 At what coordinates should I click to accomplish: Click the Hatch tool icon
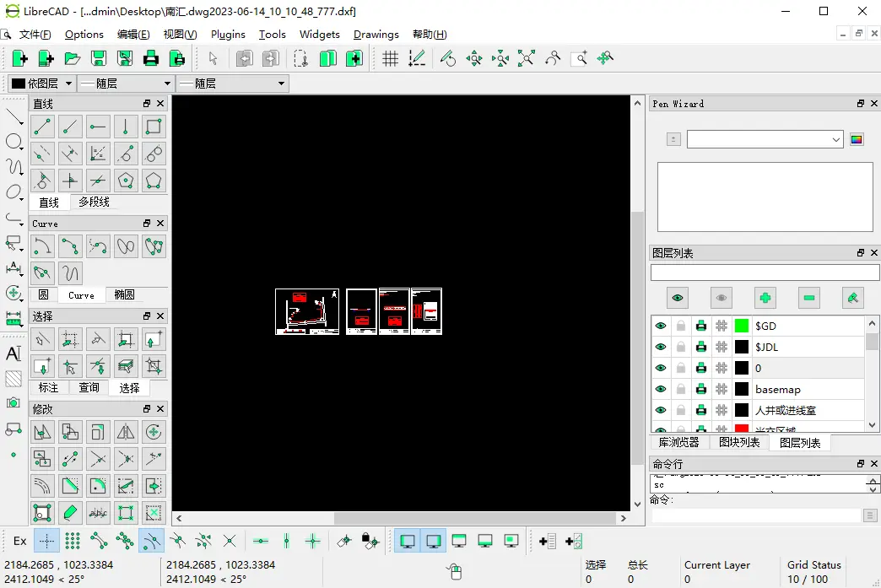tap(14, 379)
